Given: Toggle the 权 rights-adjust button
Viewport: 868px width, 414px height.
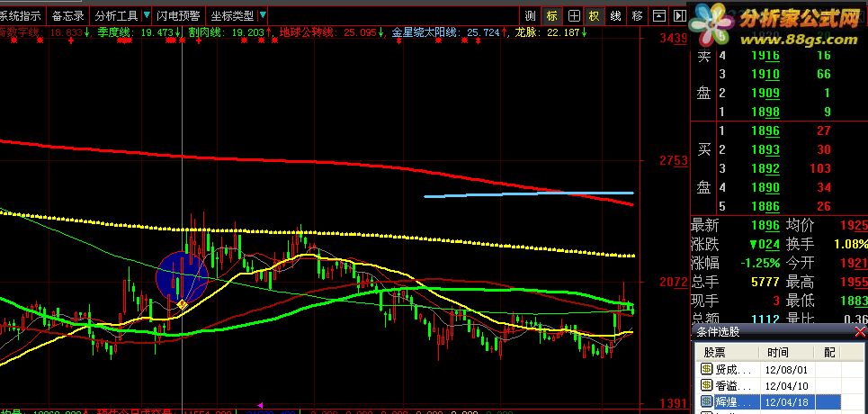Looking at the screenshot, I should [x=595, y=16].
